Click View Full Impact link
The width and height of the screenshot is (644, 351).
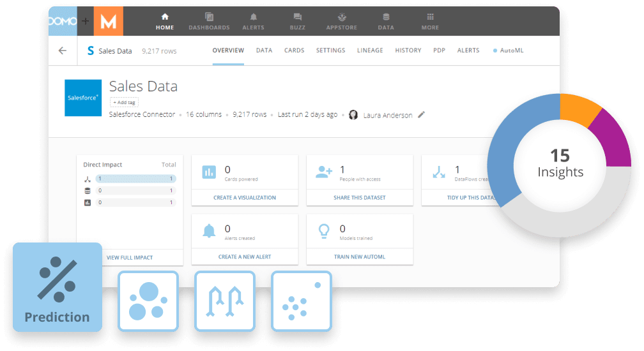tap(130, 258)
